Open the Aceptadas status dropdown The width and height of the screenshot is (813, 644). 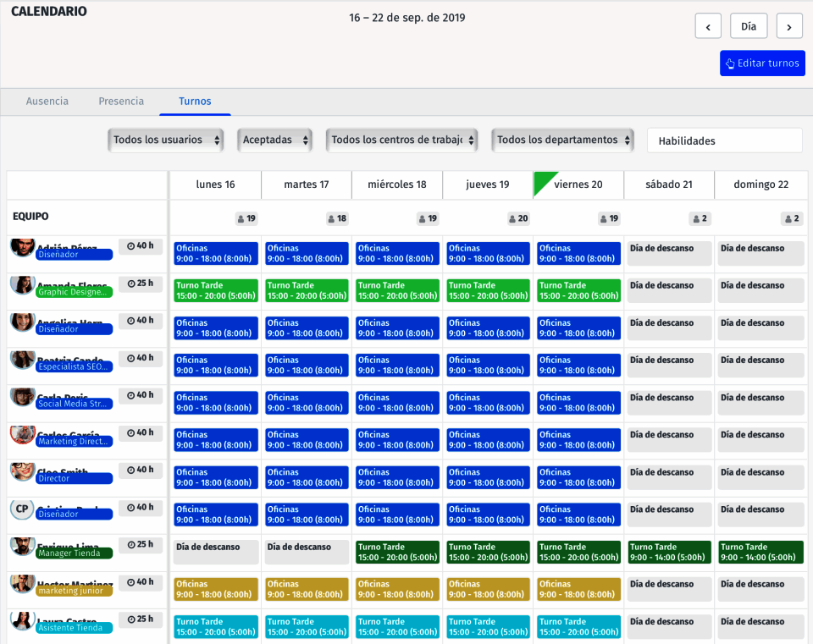[274, 140]
